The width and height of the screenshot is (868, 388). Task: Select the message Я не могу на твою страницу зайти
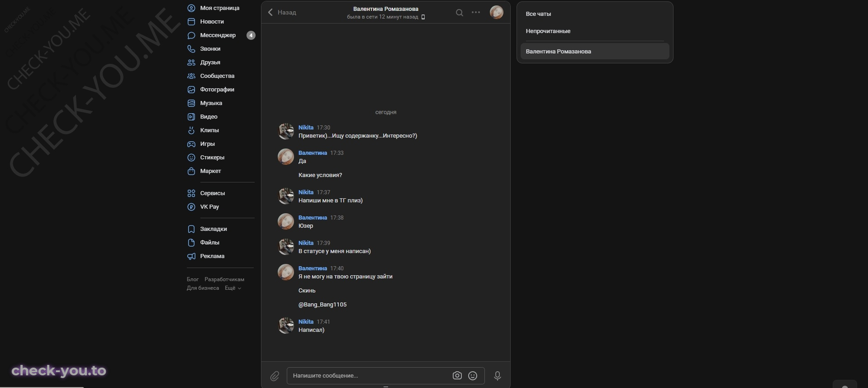click(x=346, y=277)
